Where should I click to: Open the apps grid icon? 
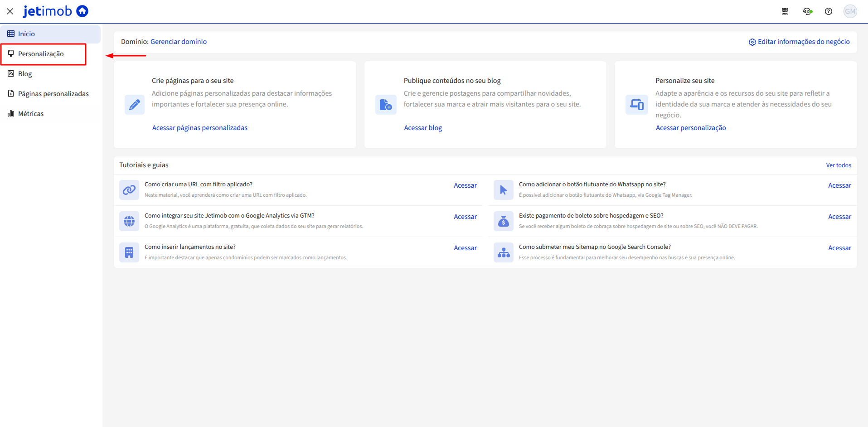tap(785, 11)
